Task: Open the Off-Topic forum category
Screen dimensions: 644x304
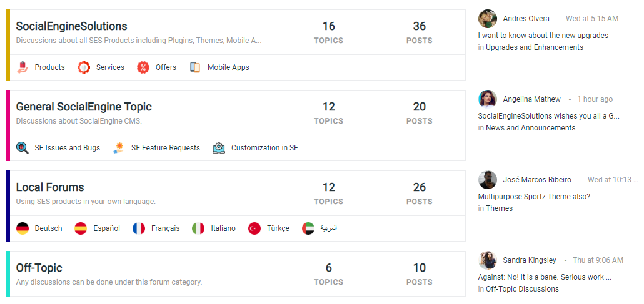Action: (x=39, y=268)
